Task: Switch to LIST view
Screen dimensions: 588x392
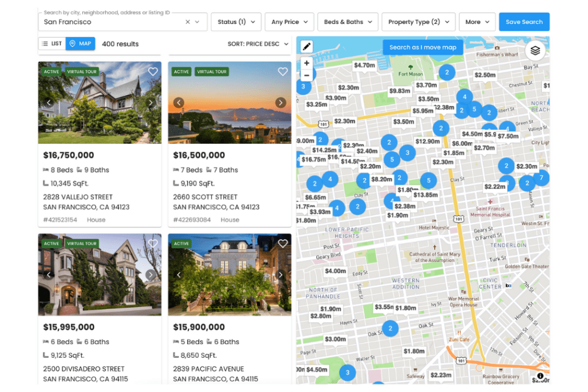Action: [52, 43]
